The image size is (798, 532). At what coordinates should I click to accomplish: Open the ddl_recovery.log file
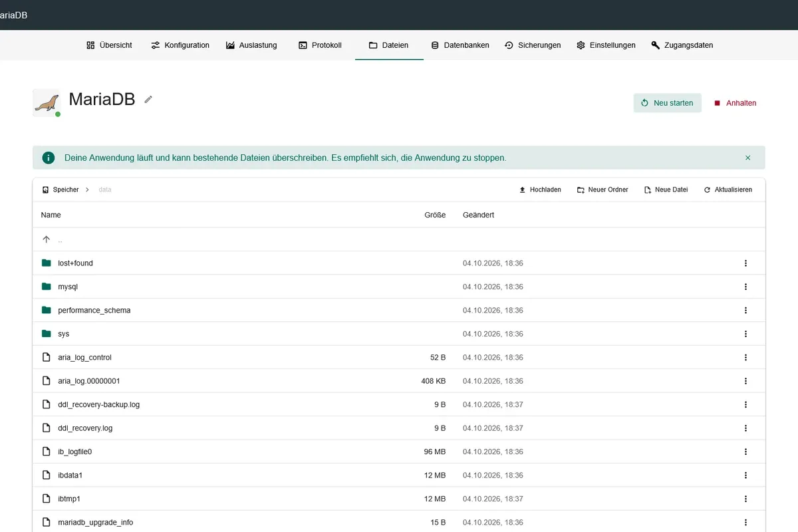pyautogui.click(x=85, y=428)
